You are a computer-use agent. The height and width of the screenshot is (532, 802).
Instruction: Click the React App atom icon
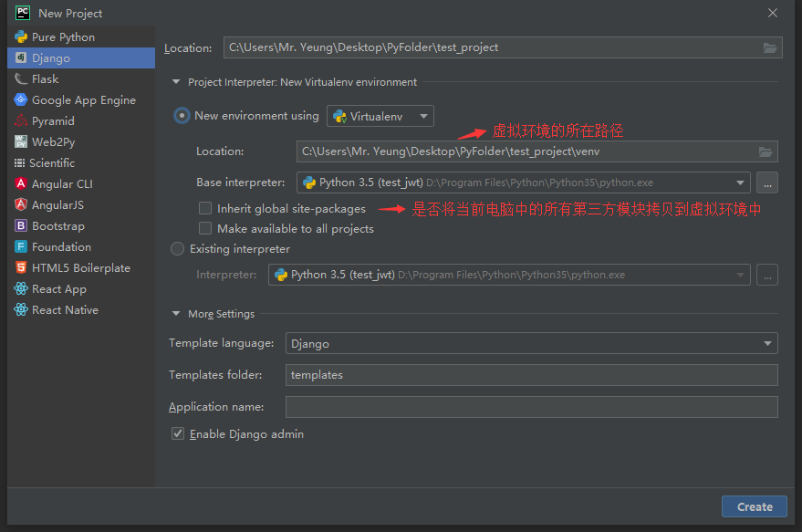coord(21,288)
